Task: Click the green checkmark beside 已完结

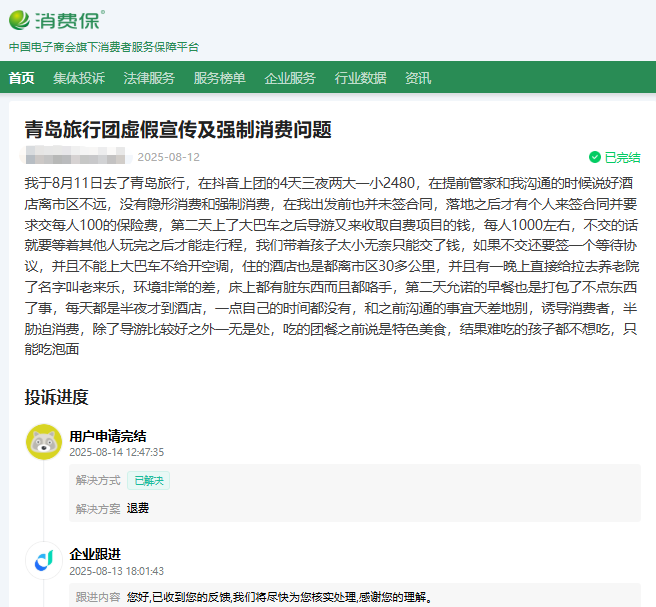Action: (594, 157)
